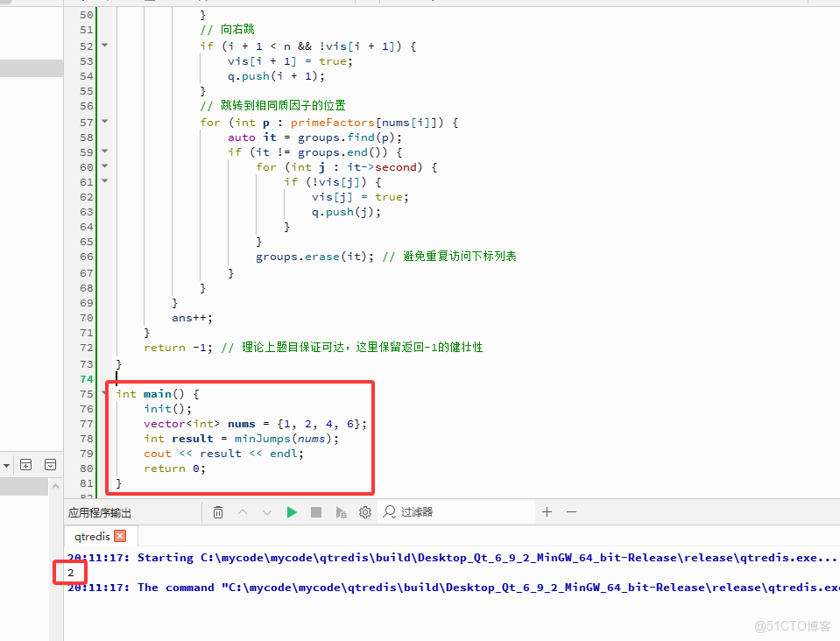
Task: Fold the if block at line 59
Action: pyautogui.click(x=105, y=151)
